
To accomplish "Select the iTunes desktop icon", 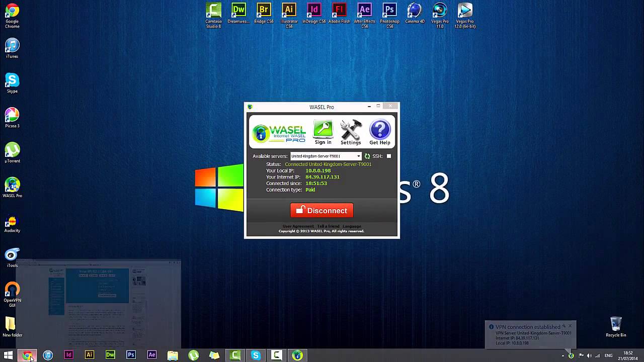I will (12, 48).
